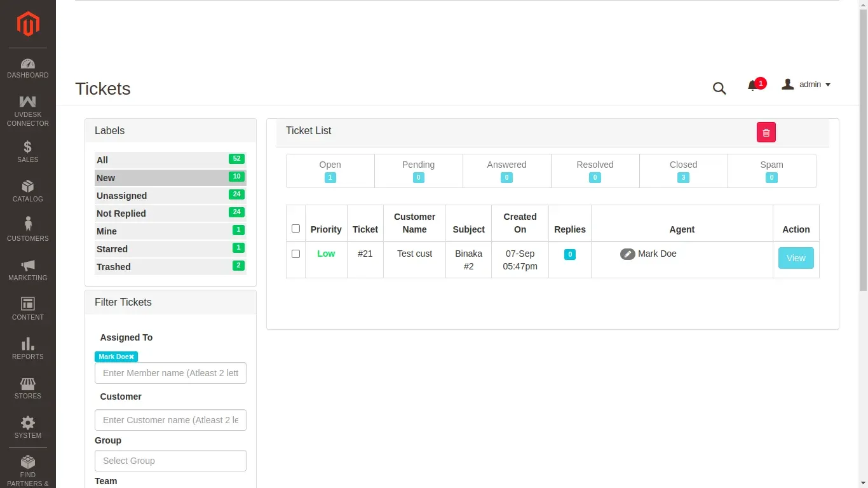Open the Catalog sidebar menu
Screen dimensions: 868x488
click(28, 191)
